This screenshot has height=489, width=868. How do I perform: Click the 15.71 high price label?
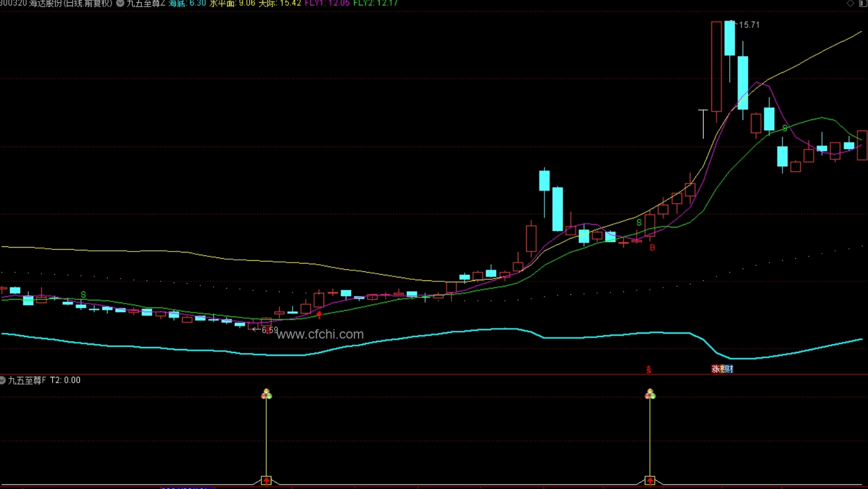[749, 25]
